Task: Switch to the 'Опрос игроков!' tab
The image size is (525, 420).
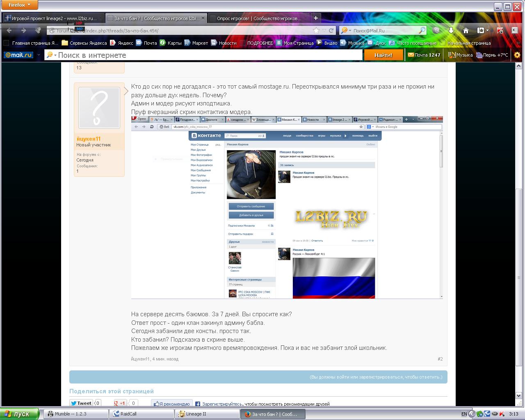Action: (x=258, y=18)
